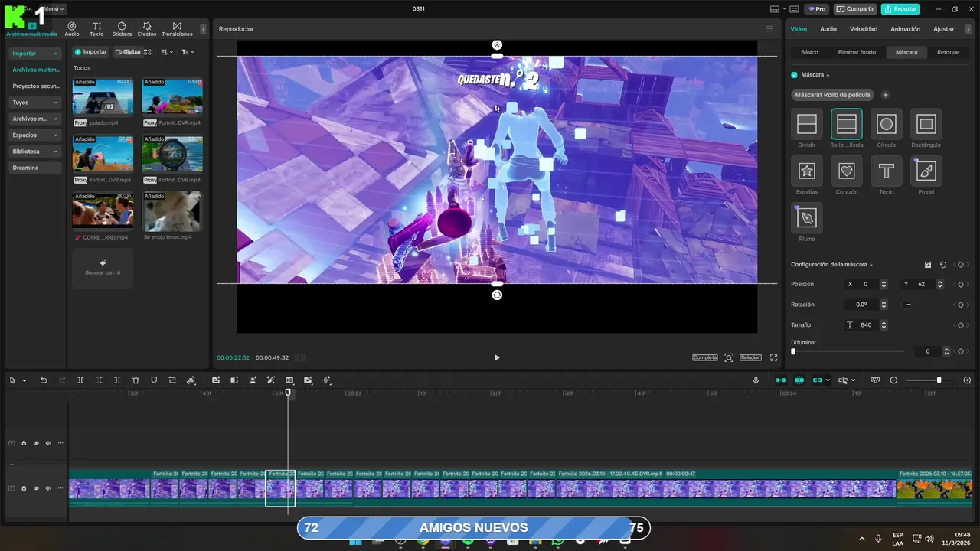
Task: Click the Exportar button
Action: click(900, 9)
